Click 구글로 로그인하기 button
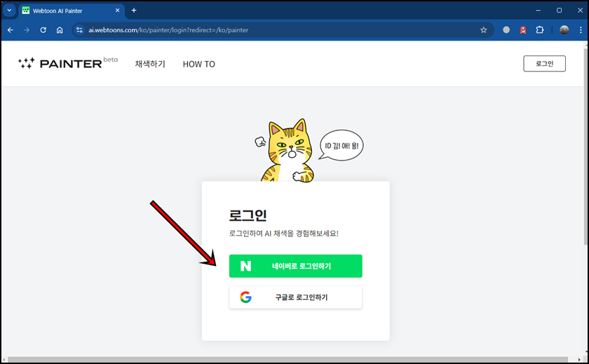This screenshot has width=589, height=364. 296,297
